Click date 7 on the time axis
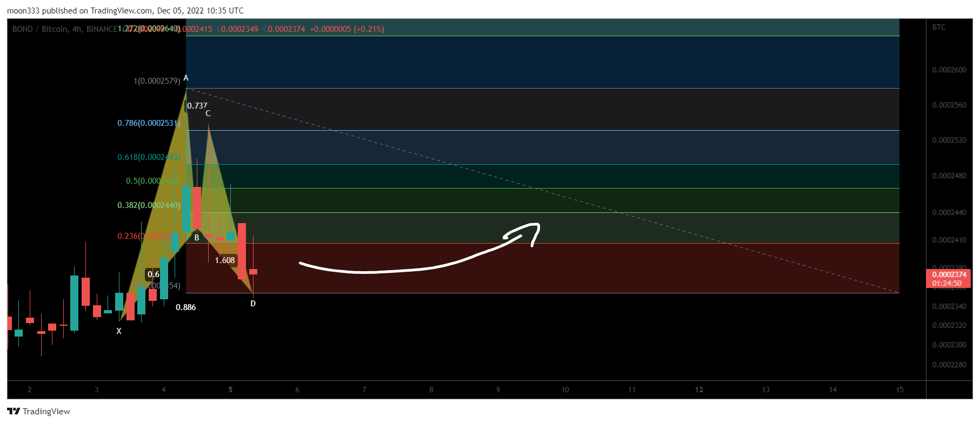Viewport: 980px width, 423px height. 364,390
